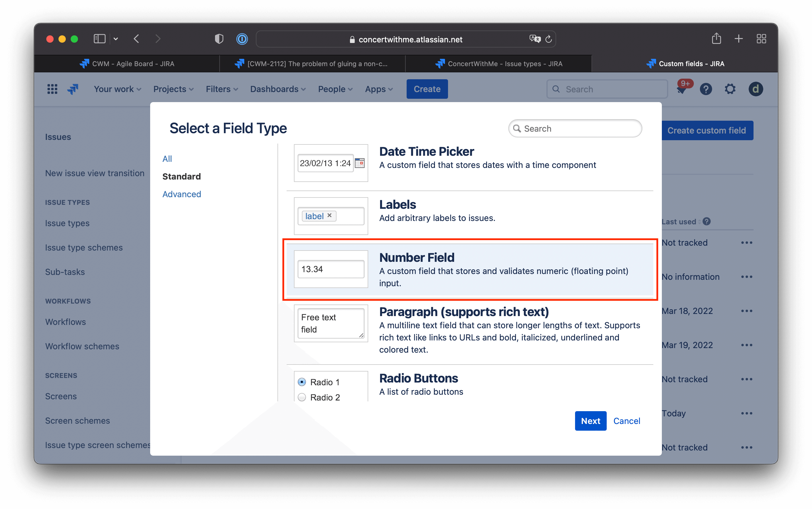Click the Next button
This screenshot has height=509, width=812.
pos(590,421)
